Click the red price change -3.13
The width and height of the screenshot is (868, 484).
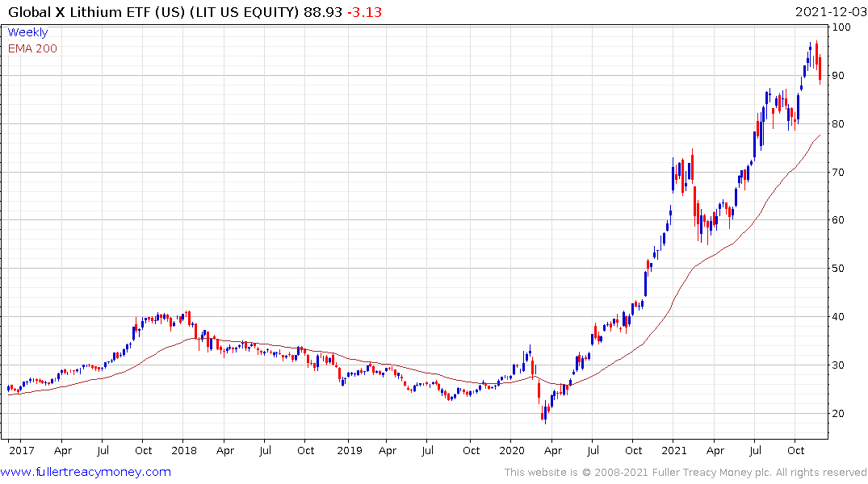tap(364, 12)
